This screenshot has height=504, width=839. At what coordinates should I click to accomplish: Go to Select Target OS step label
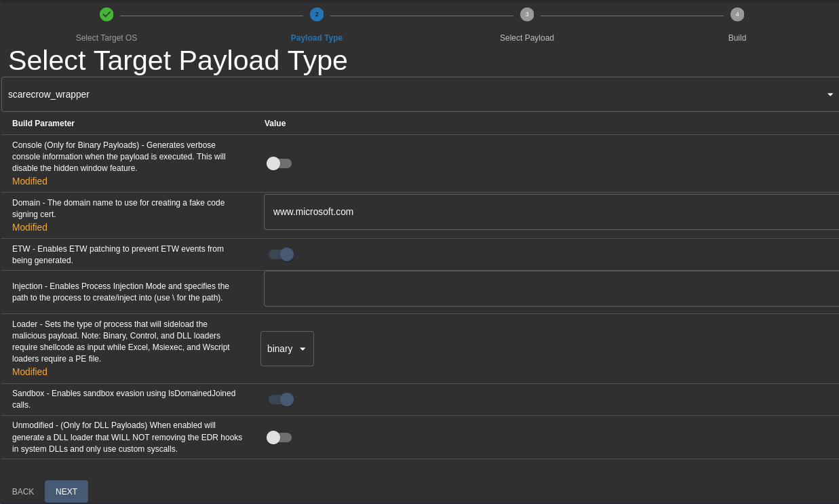coord(106,38)
